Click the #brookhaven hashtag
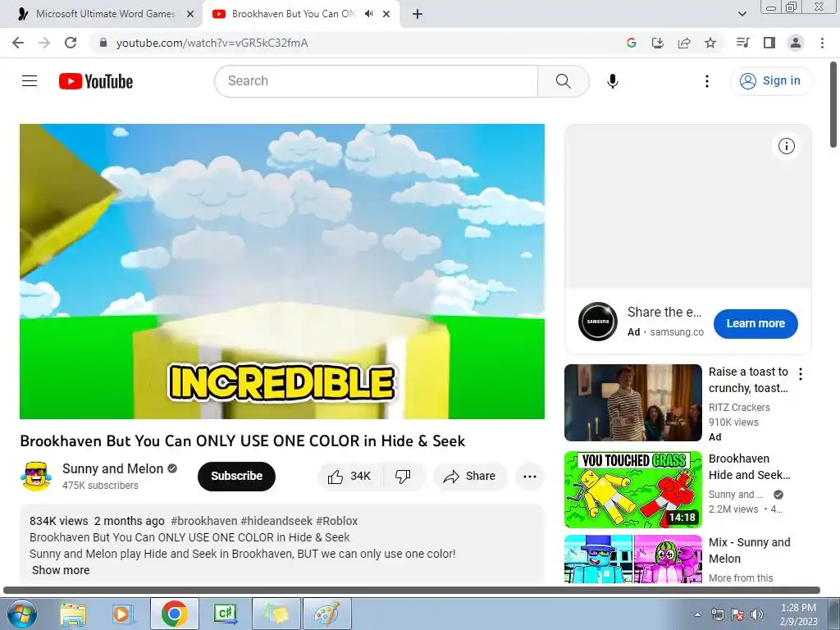The width and height of the screenshot is (840, 630). coord(203,521)
